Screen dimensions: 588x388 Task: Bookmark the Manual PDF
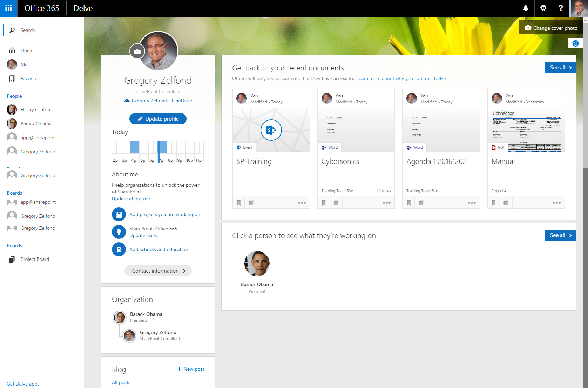(x=494, y=203)
